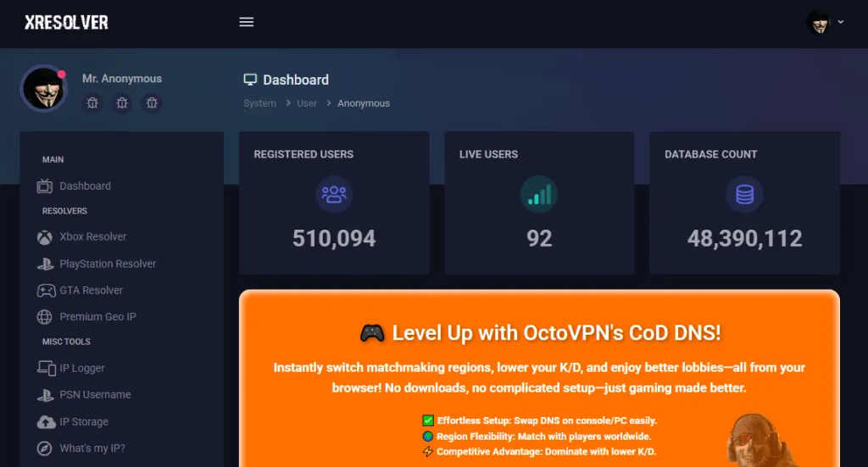The width and height of the screenshot is (868, 467).
Task: Click the Level Up with OctoVPN's CoD DNS! headline
Action: [x=556, y=333]
